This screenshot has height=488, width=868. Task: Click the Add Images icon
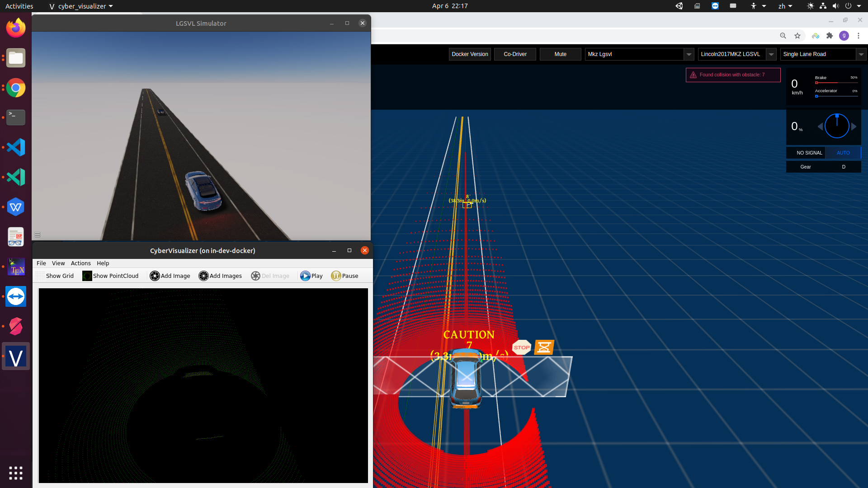pos(204,276)
